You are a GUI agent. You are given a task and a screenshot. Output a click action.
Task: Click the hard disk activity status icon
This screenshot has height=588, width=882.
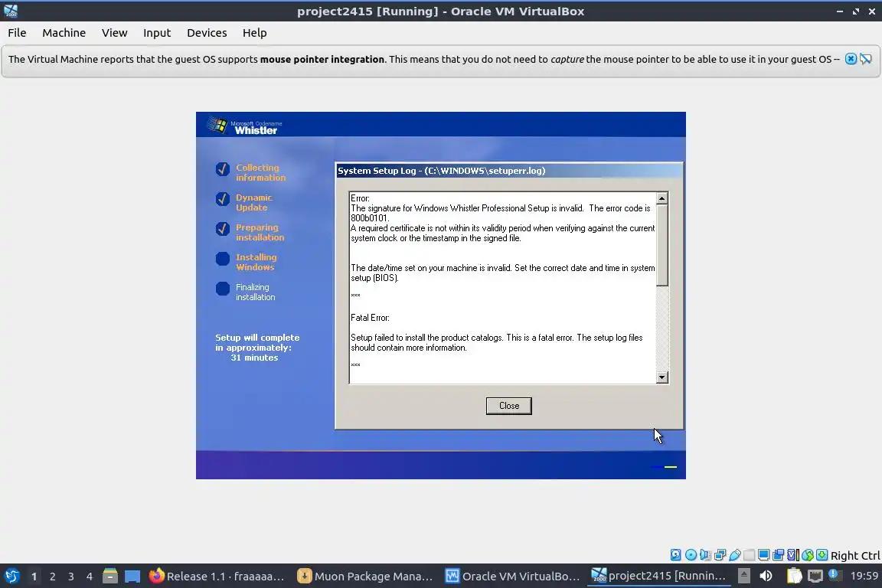675,555
